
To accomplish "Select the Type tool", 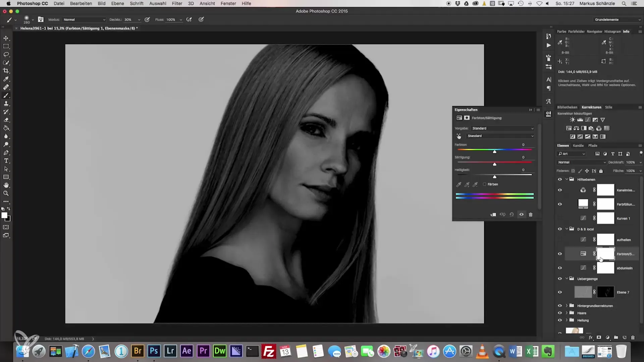I will coord(6,161).
